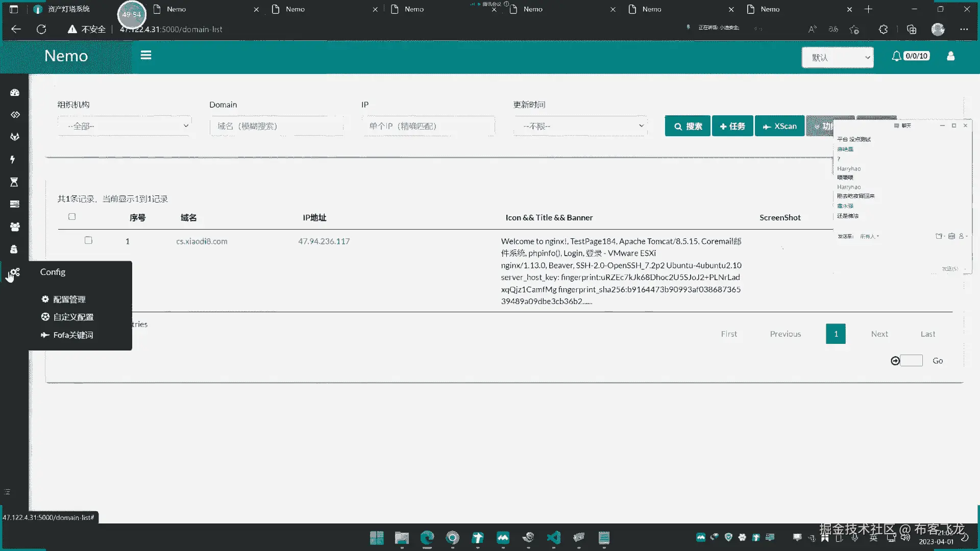Open the 更新时间 不限 dropdown
This screenshot has width=980, height=551.
pos(581,126)
